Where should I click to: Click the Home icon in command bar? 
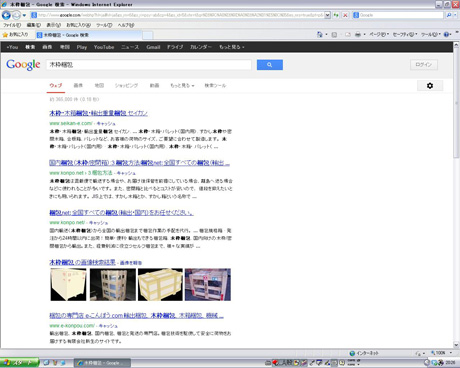pyautogui.click(x=320, y=34)
